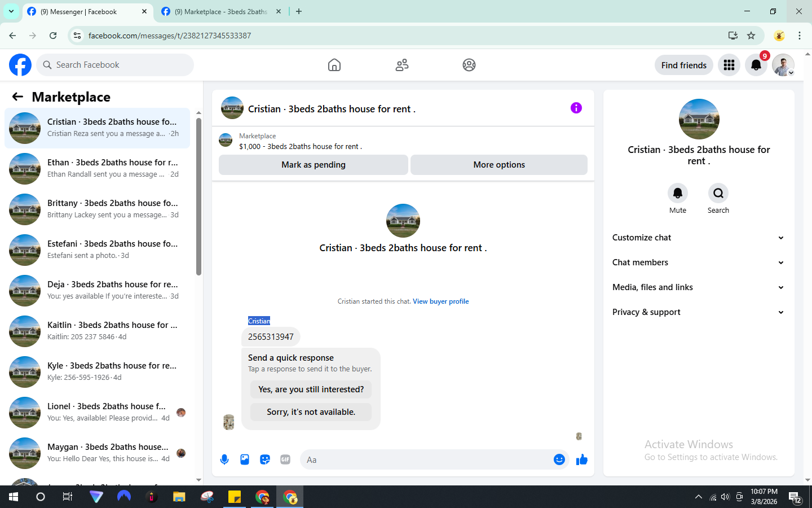812x508 pixels.
Task: Expand Privacy & support section
Action: (x=698, y=312)
